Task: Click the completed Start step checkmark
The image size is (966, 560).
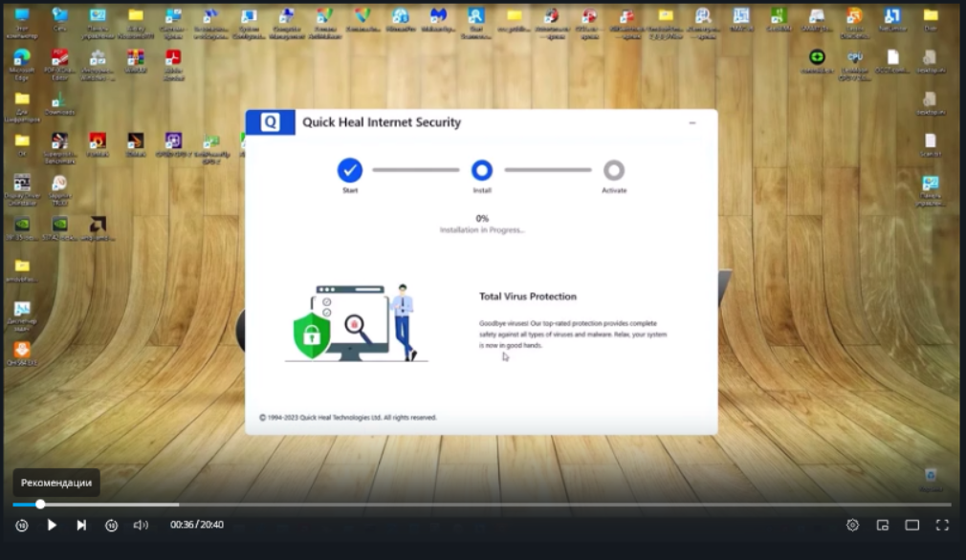Action: (350, 170)
